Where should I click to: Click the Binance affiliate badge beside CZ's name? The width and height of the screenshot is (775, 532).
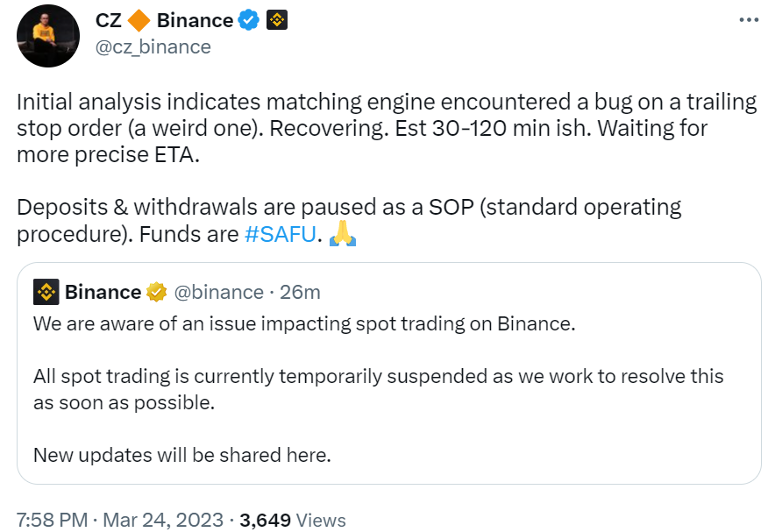click(x=277, y=20)
